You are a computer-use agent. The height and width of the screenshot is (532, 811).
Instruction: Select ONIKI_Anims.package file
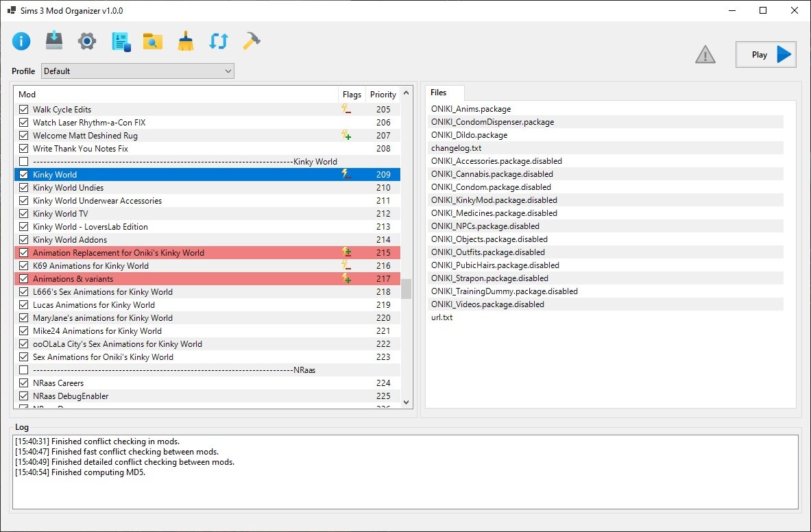tap(605, 109)
